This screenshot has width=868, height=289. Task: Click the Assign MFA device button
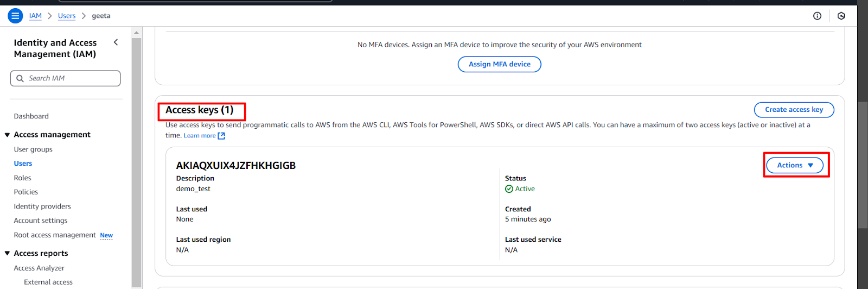pyautogui.click(x=500, y=64)
